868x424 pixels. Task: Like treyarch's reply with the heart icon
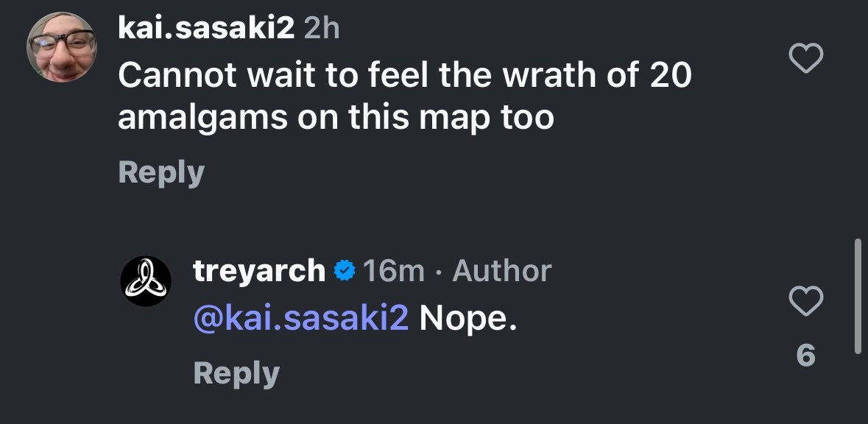click(x=805, y=300)
